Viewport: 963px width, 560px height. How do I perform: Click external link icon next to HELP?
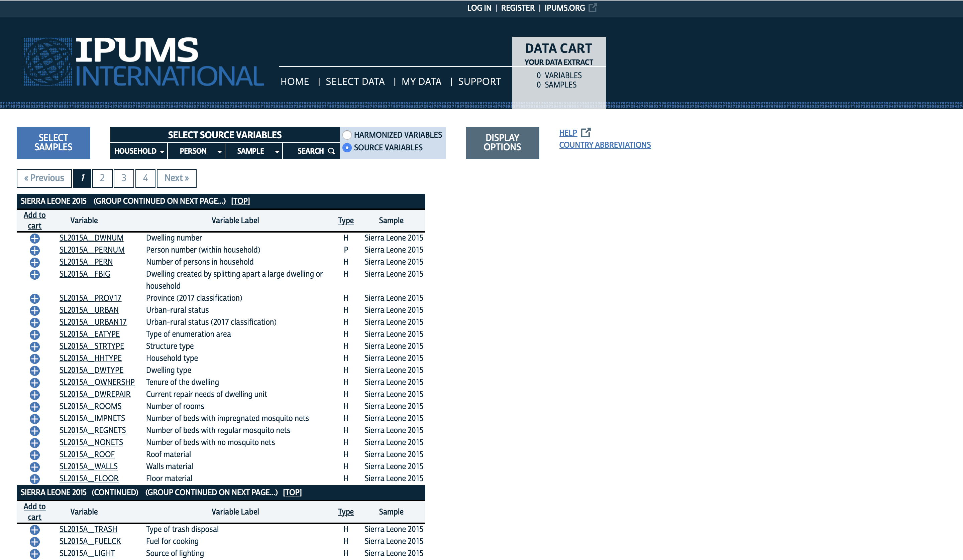585,133
